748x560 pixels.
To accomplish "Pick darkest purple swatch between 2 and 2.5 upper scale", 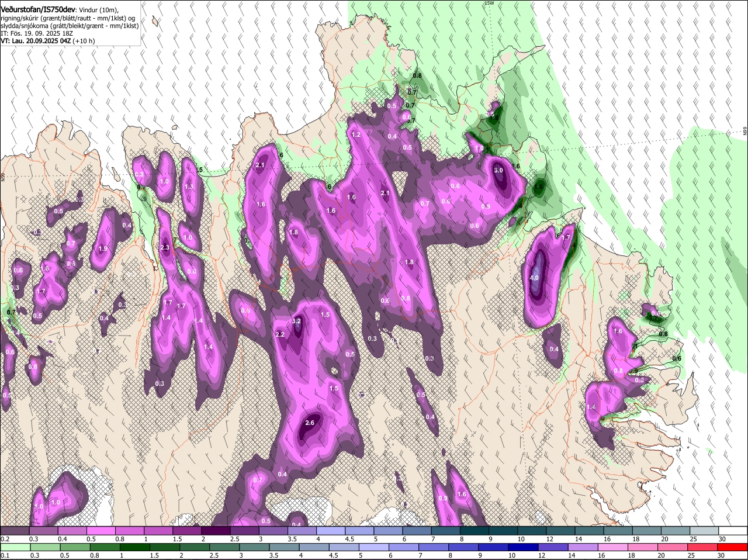I will [216, 531].
